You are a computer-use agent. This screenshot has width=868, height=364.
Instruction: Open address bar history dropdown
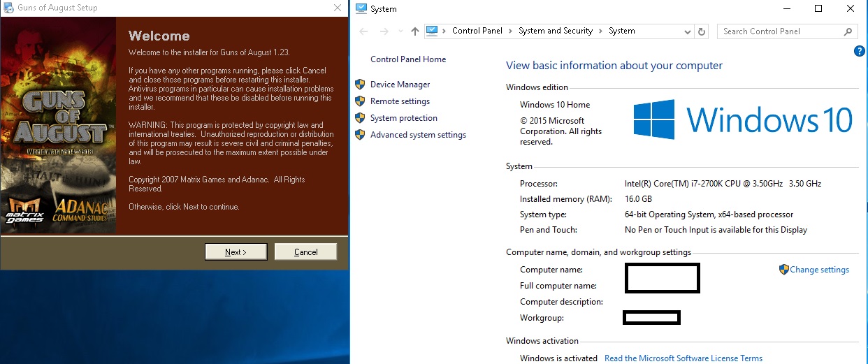(688, 31)
